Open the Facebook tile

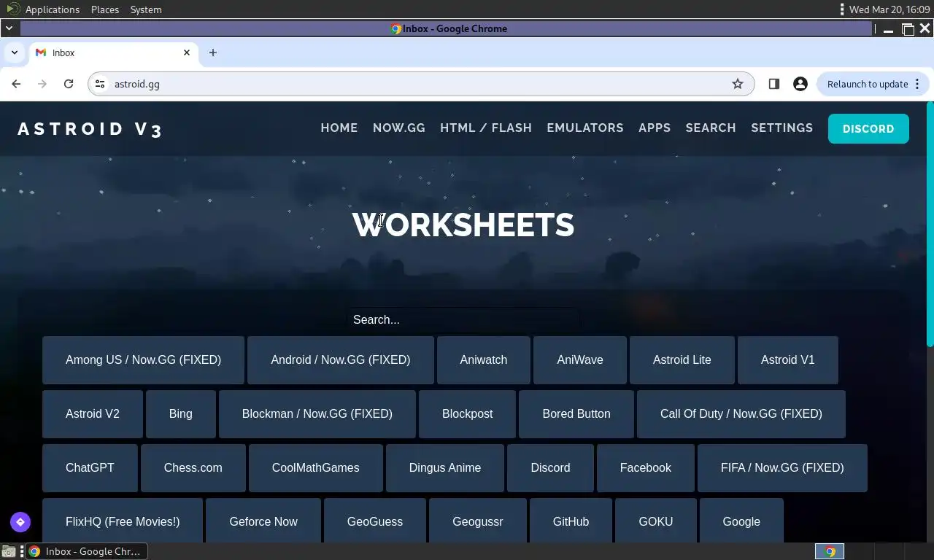(646, 467)
